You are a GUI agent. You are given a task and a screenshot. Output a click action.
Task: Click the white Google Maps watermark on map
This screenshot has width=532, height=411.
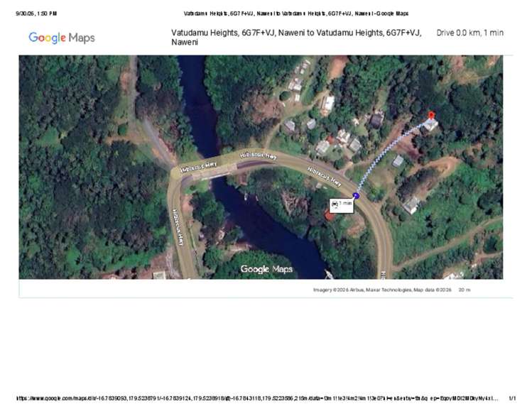(x=266, y=269)
